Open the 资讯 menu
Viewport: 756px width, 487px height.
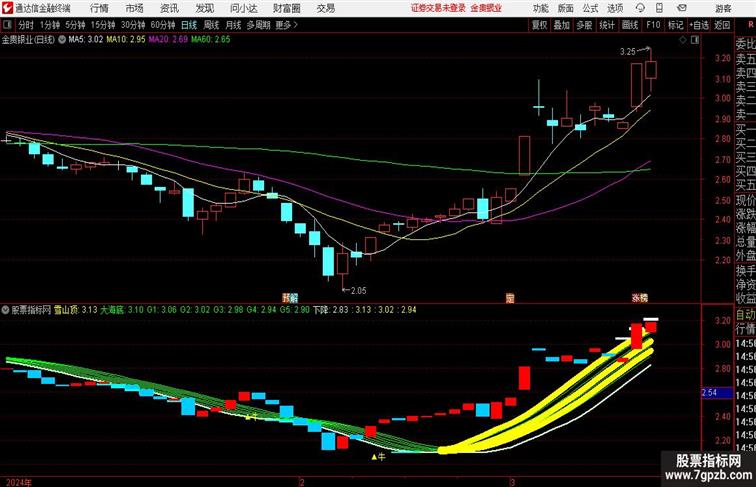click(x=169, y=8)
